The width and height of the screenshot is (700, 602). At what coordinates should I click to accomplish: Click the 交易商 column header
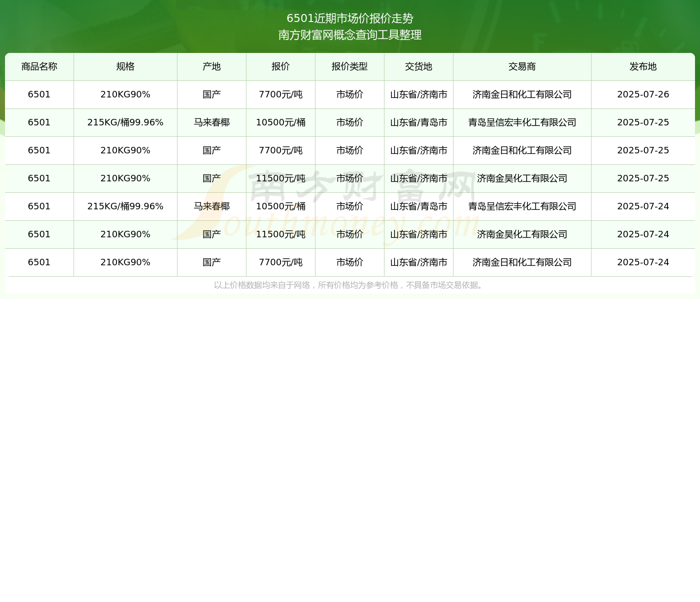coord(522,66)
